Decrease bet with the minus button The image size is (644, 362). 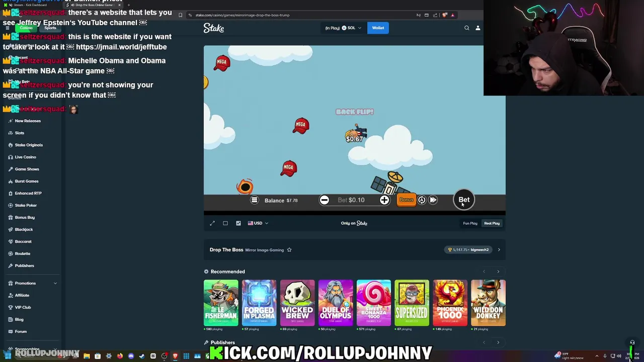coord(325,200)
